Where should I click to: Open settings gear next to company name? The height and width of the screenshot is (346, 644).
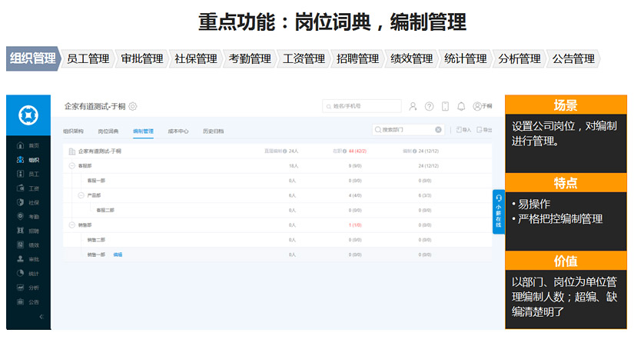(x=133, y=107)
